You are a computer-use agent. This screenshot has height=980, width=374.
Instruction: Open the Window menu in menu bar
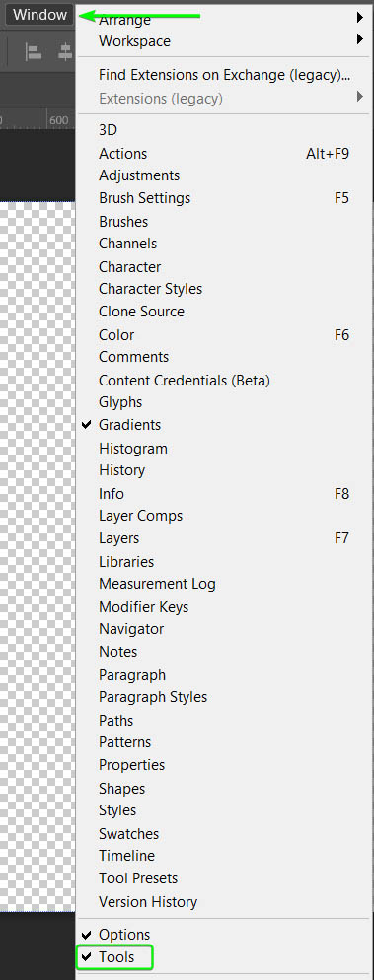tap(40, 15)
